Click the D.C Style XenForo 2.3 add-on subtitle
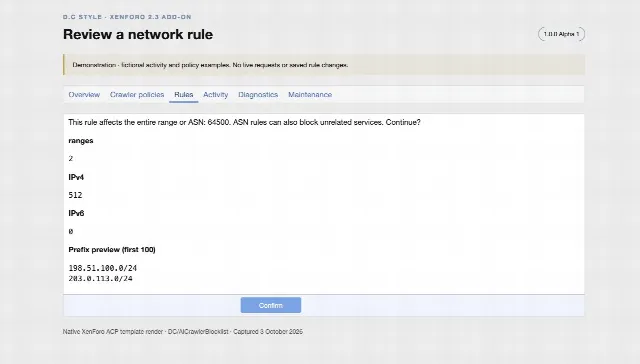 click(127, 17)
